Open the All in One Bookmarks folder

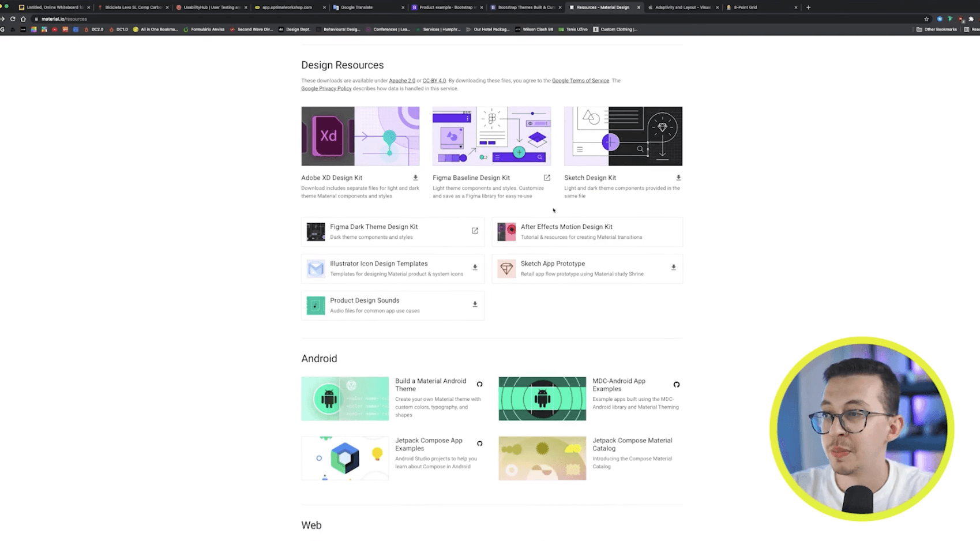(x=156, y=29)
